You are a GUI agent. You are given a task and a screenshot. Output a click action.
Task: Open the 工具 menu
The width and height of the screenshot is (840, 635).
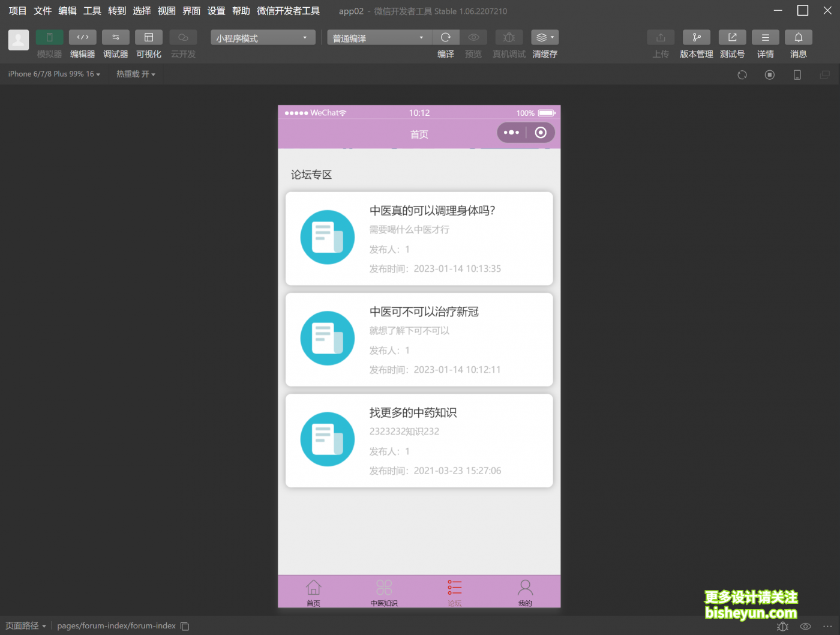click(x=92, y=11)
